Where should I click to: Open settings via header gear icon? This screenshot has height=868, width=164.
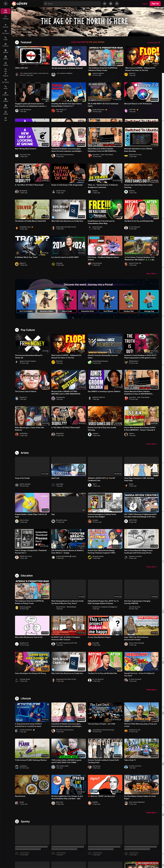coord(111,3)
